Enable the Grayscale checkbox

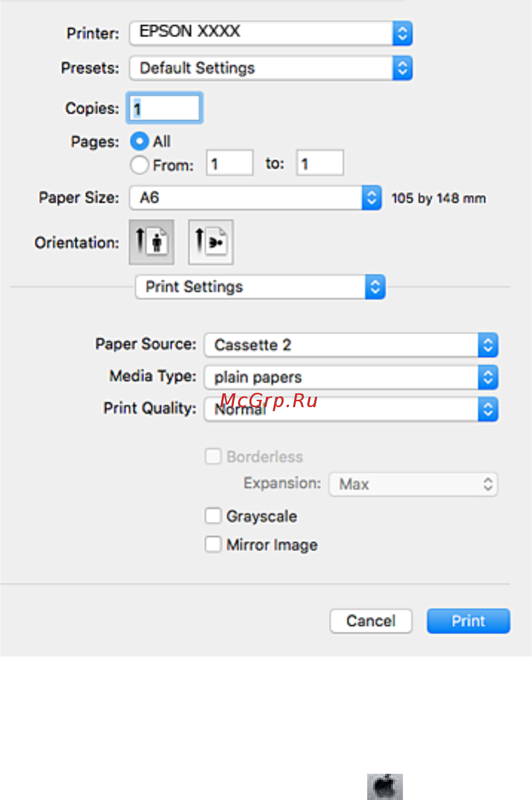coord(213,516)
